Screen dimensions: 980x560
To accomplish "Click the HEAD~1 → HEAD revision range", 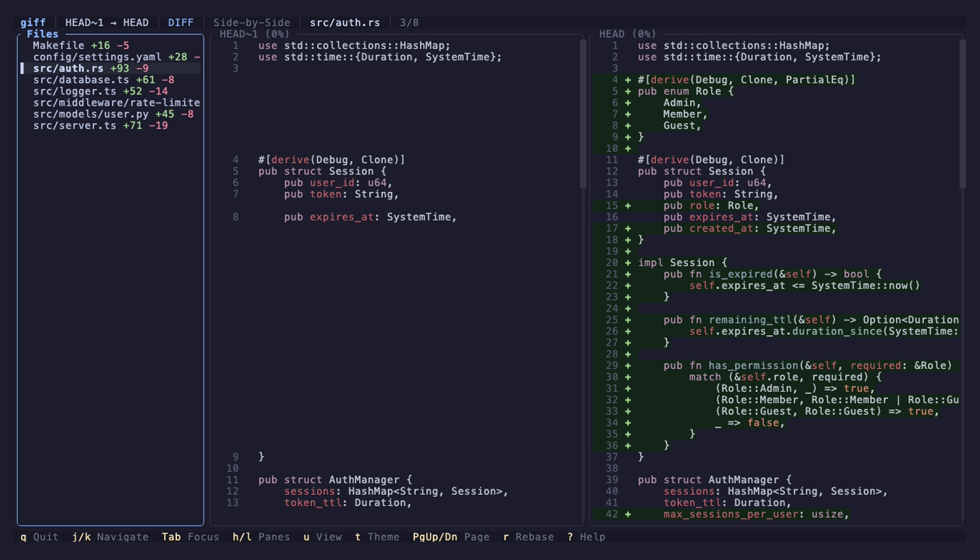I will tap(107, 22).
